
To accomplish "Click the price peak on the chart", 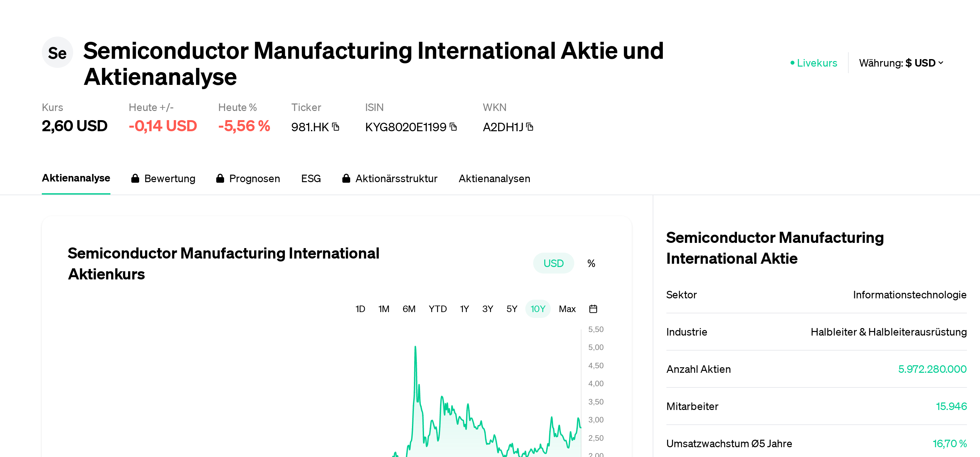I will tap(415, 347).
